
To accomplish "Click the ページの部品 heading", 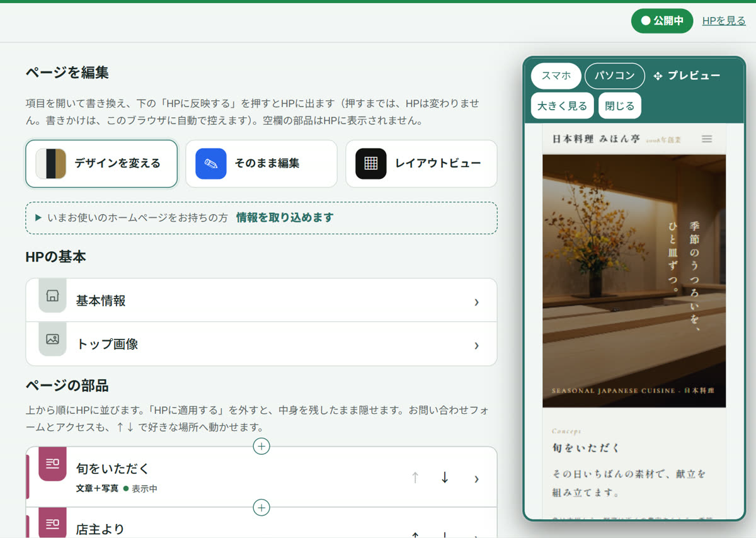I will pos(67,386).
